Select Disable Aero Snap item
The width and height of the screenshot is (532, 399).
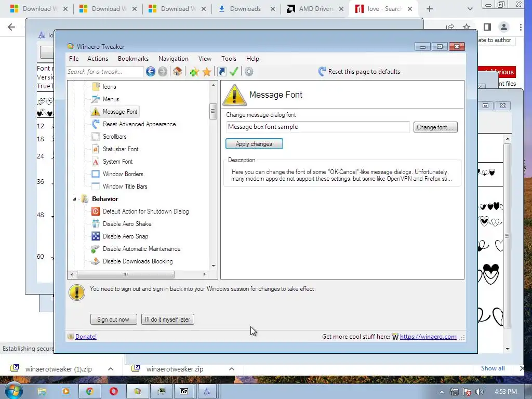coord(126,236)
